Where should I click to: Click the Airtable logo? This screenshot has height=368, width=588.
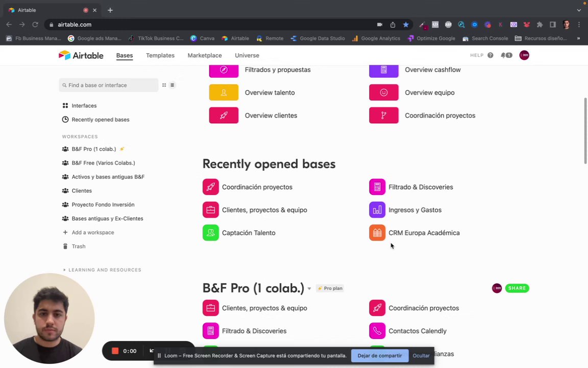(81, 55)
